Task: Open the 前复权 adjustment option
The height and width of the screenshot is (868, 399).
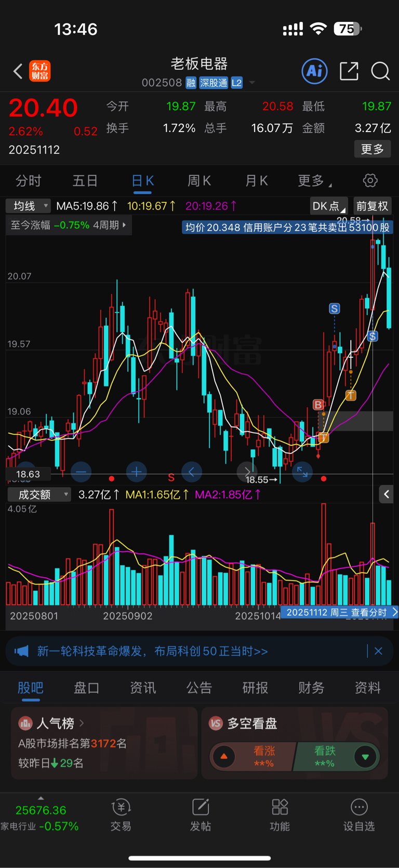Action: tap(372, 206)
